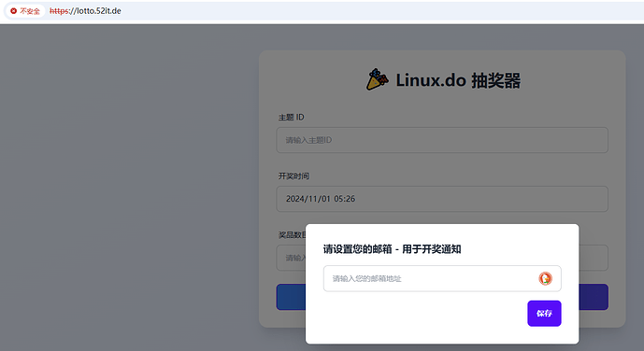Image resolution: width=644 pixels, height=351 pixels.
Task: Dismiss dialog by clicking the gray backdrop
Action: (123, 185)
